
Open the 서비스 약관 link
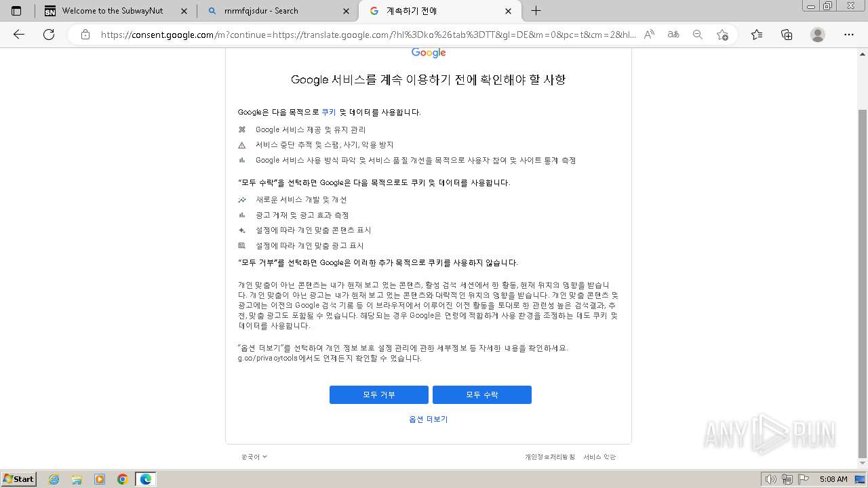pos(599,457)
